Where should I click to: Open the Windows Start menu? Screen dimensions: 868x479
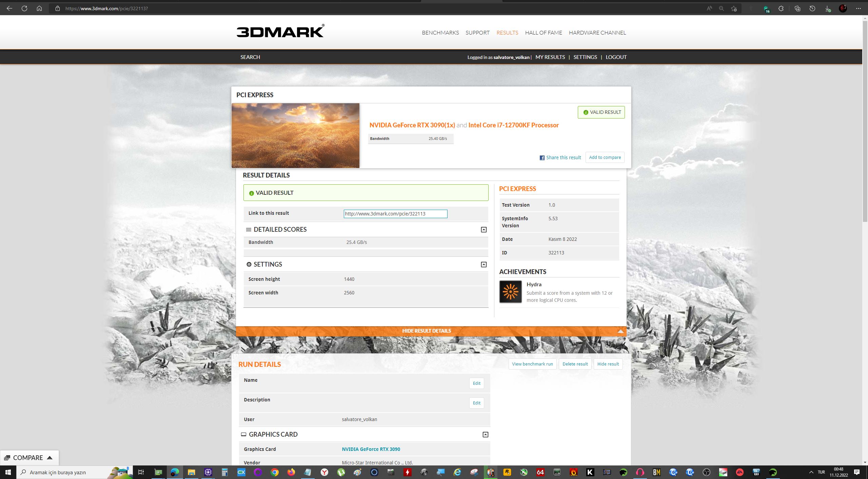[8, 472]
